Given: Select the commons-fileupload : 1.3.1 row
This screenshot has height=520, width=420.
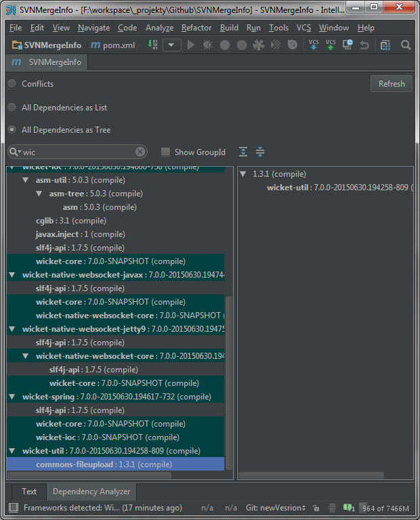Looking at the screenshot, I should (115, 464).
